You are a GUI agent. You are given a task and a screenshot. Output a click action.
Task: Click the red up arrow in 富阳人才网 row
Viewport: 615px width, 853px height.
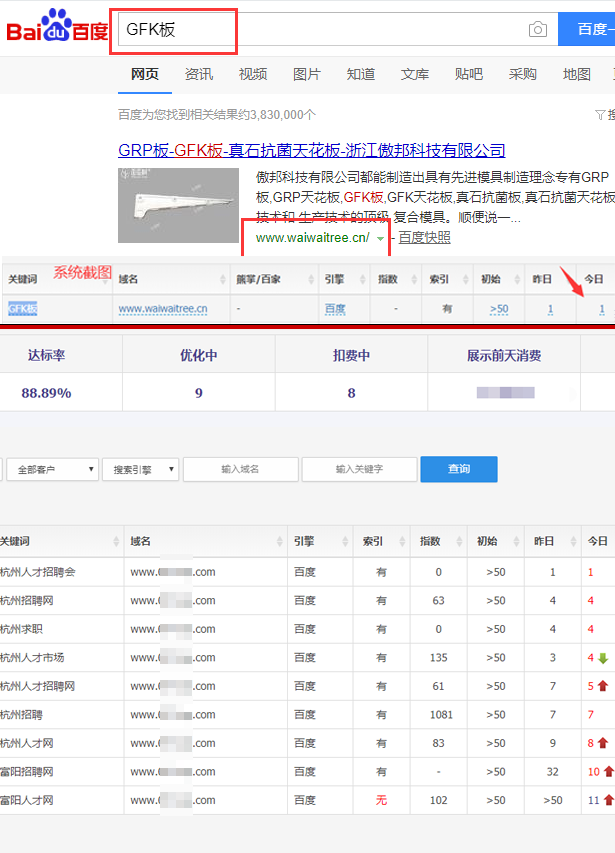tap(608, 800)
